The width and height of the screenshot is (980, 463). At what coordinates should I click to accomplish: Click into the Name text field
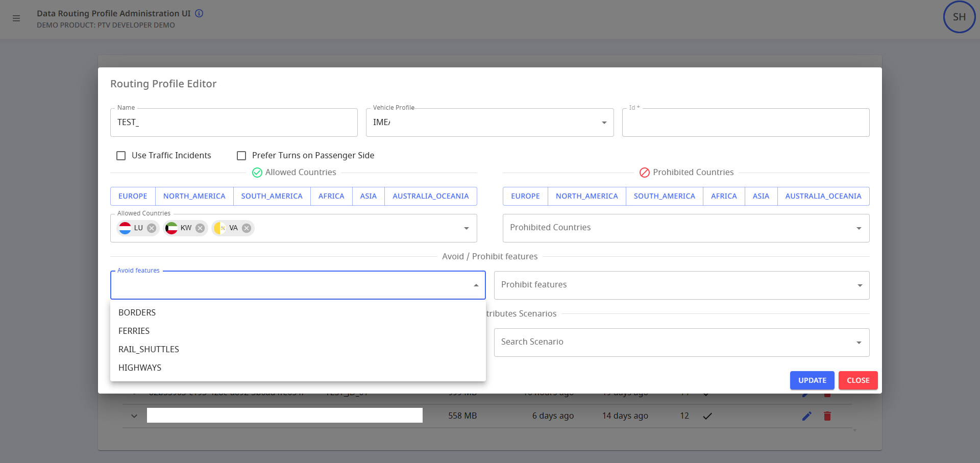tap(234, 123)
